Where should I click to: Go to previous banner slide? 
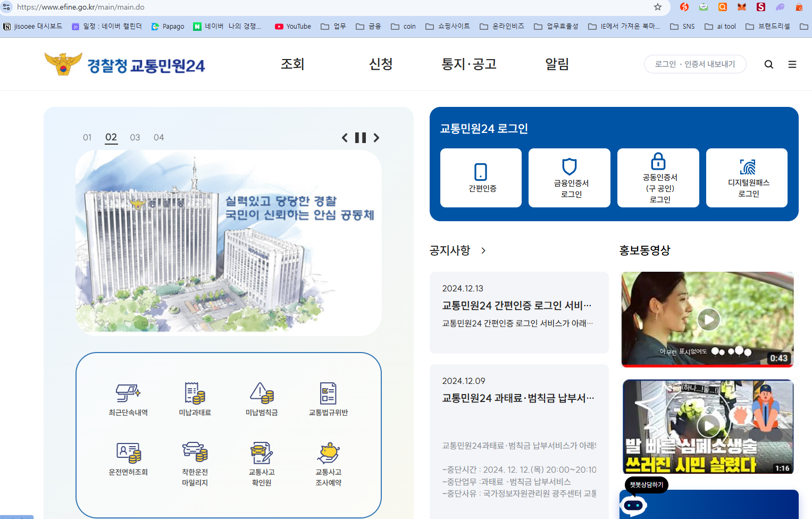(x=345, y=138)
